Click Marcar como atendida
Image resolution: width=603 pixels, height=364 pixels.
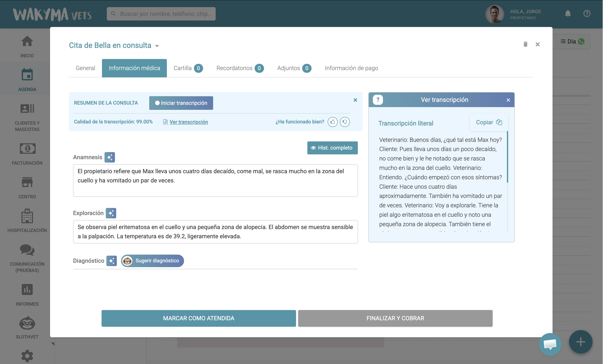199,318
